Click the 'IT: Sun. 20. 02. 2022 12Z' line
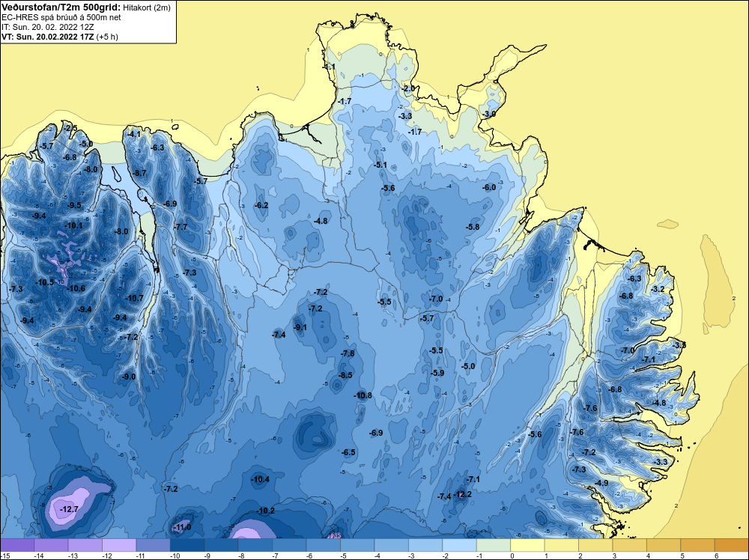This screenshot has width=749, height=560. click(x=48, y=27)
